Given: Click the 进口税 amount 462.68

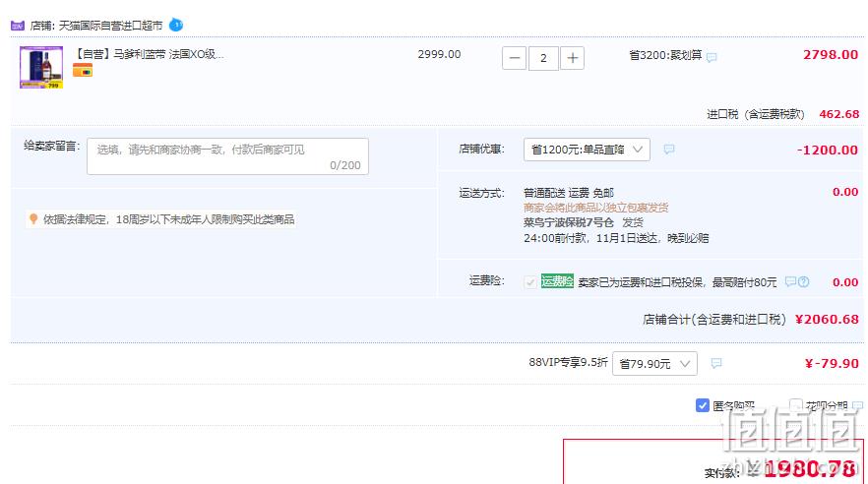Looking at the screenshot, I should coord(839,114).
